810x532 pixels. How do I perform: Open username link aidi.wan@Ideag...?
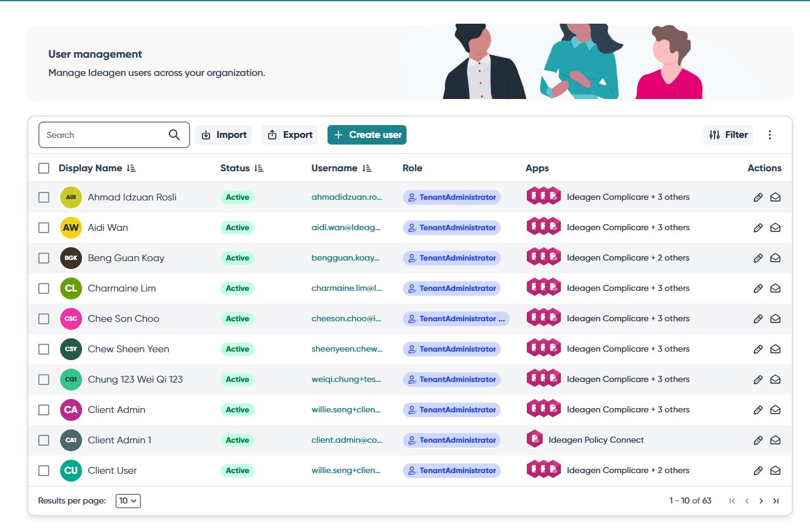click(346, 228)
